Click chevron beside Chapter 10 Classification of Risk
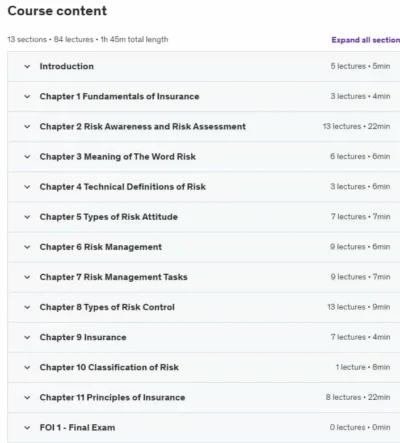 (27, 367)
